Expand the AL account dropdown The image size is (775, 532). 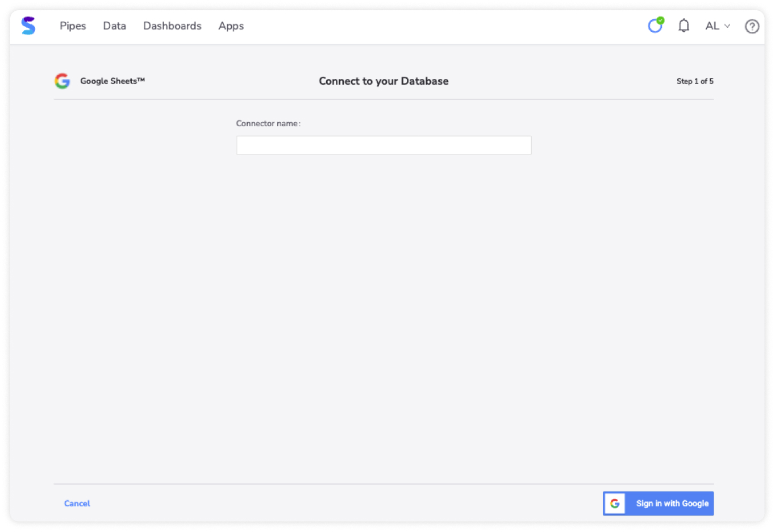point(718,26)
